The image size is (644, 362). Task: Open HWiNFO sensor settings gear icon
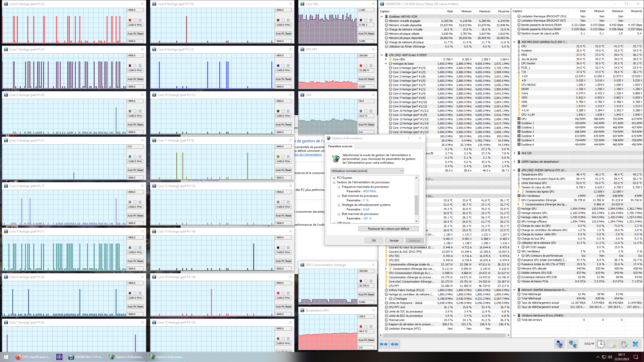[x=624, y=344]
